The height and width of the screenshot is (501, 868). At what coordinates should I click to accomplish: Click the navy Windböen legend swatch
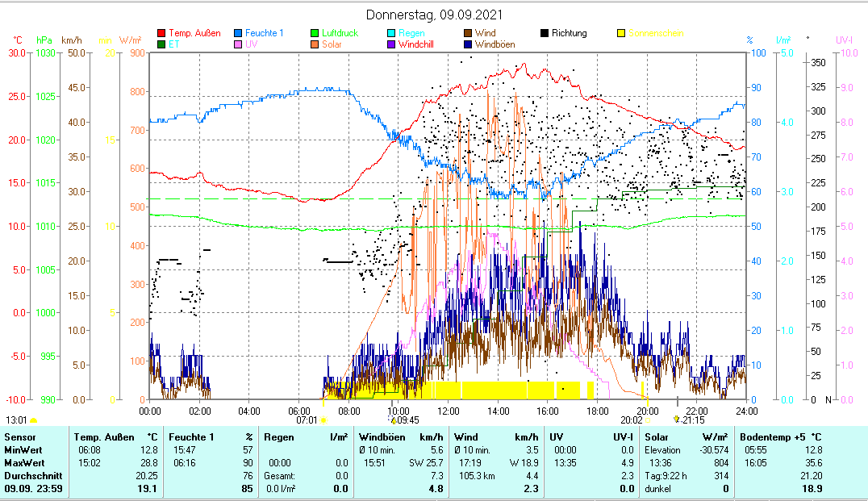467,44
